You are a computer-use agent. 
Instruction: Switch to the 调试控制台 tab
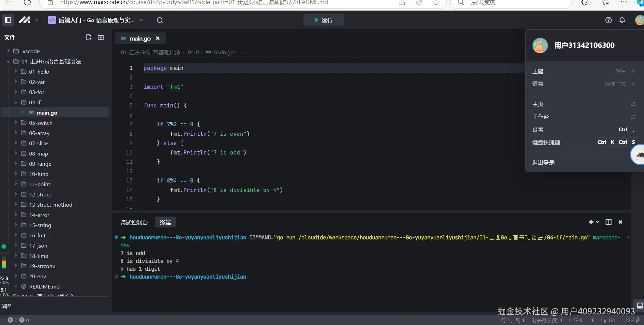(x=134, y=222)
